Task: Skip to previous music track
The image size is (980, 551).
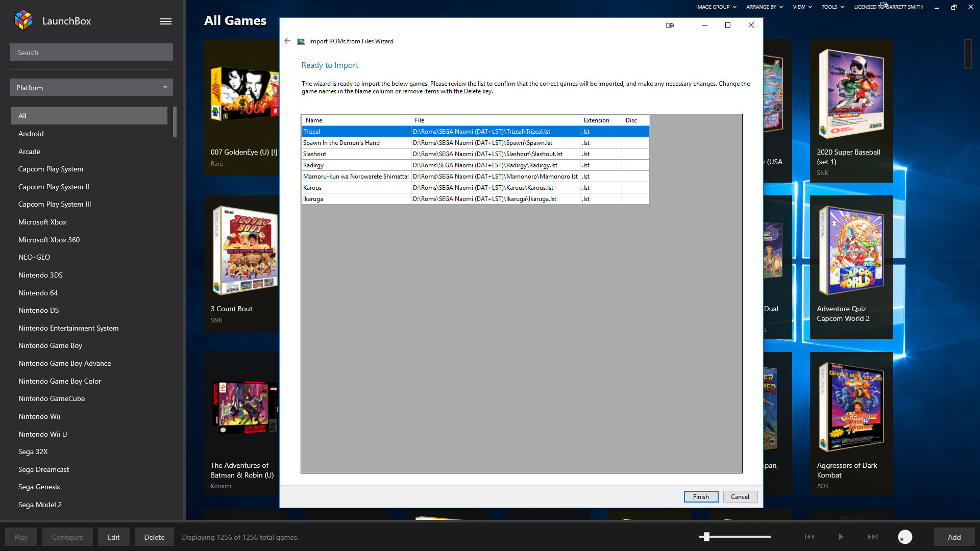Action: coord(810,537)
